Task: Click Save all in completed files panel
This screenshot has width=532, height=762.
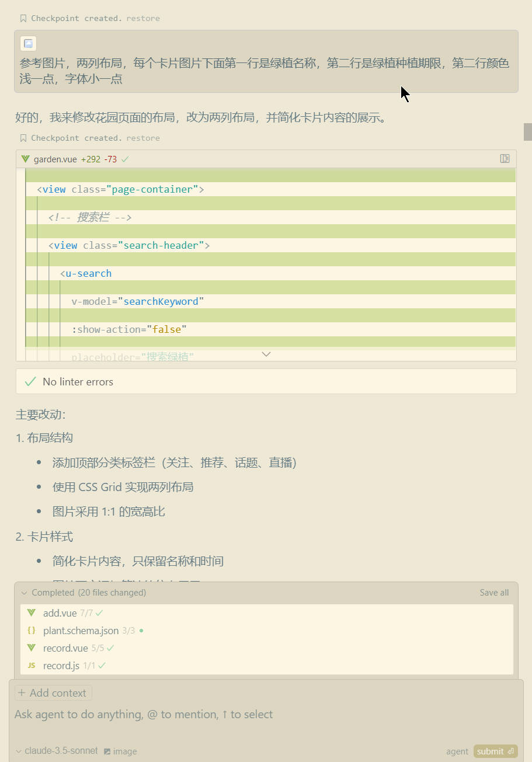Action: [x=493, y=592]
